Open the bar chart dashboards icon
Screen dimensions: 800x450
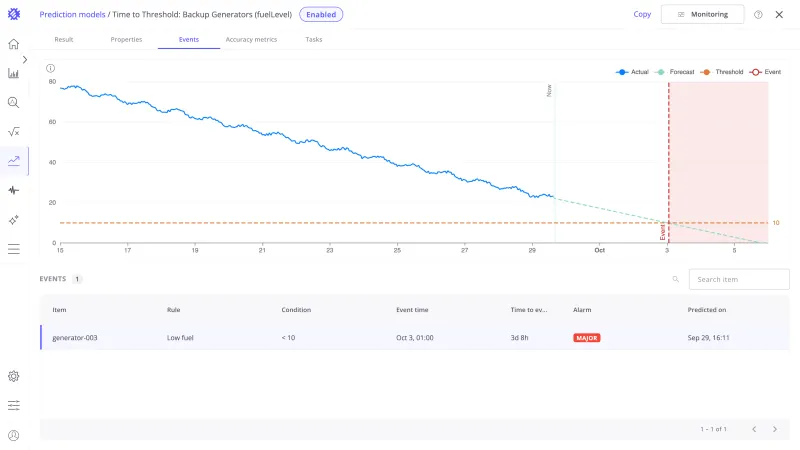coord(14,73)
